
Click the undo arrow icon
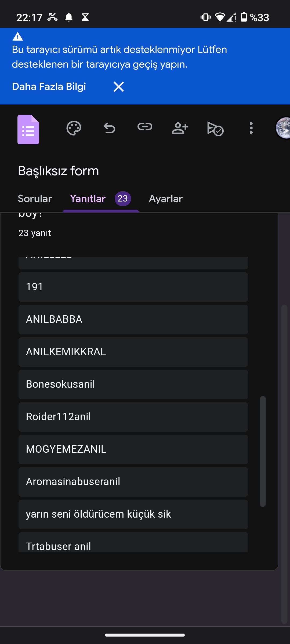pos(109,128)
